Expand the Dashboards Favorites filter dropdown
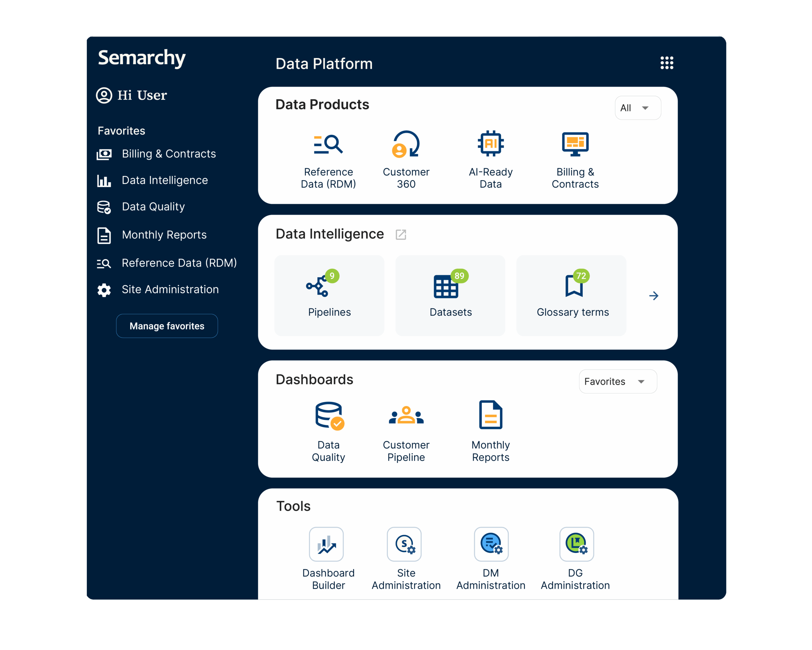812x650 pixels. pos(618,381)
